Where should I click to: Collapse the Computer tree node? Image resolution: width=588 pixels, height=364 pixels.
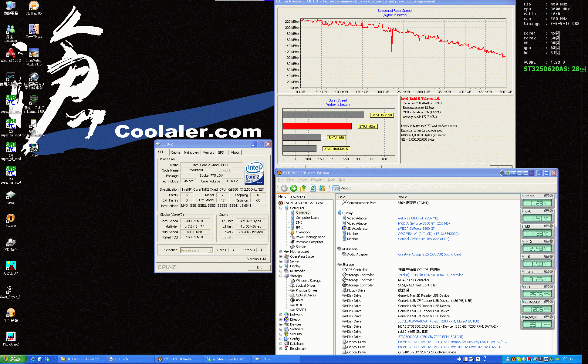pyautogui.click(x=281, y=208)
